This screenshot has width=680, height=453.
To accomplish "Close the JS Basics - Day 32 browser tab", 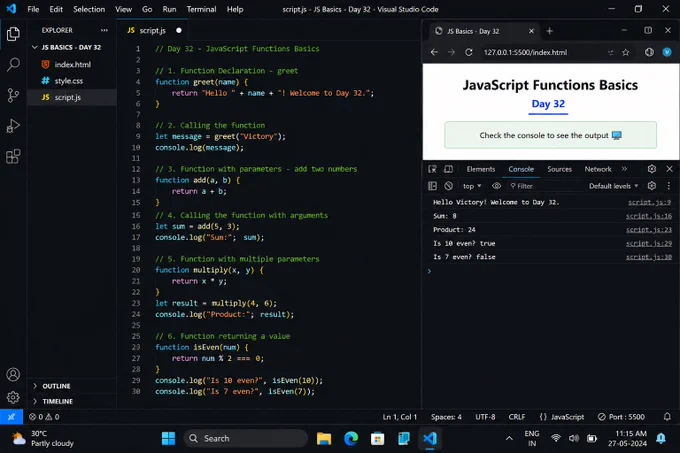I will coord(531,31).
